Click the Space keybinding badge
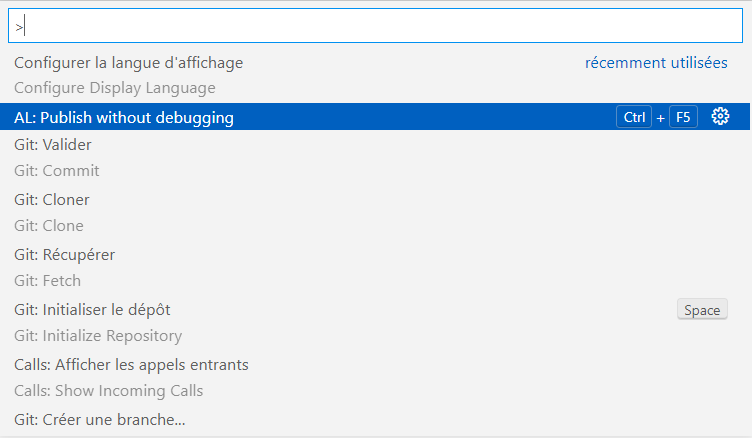Screen dimensions: 752x438 [x=701, y=310]
